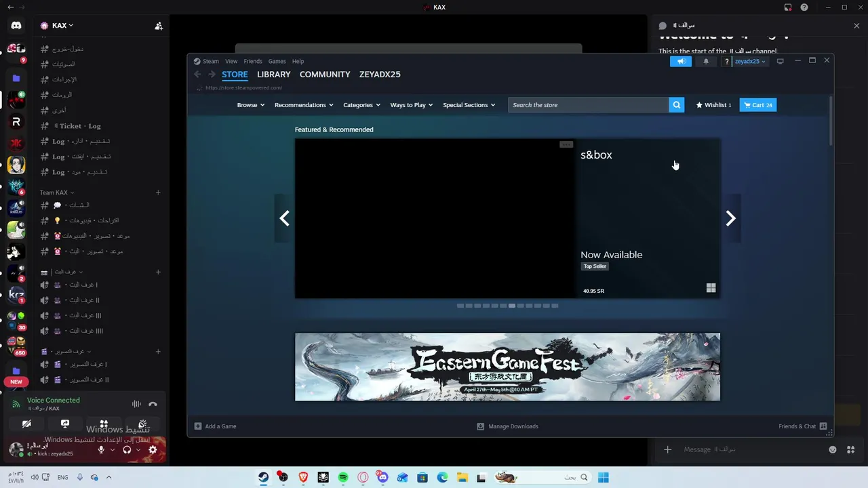Open Steam notifications bell
The width and height of the screenshot is (868, 488).
pyautogui.click(x=706, y=62)
